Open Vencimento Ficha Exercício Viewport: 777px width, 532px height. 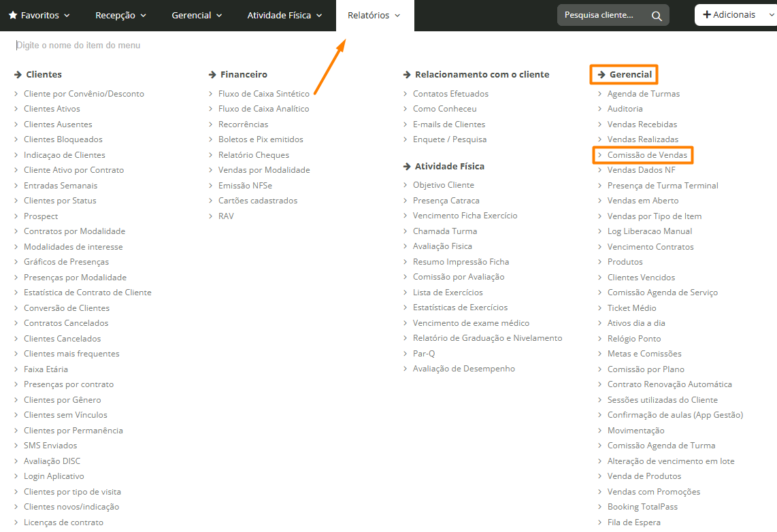click(x=465, y=216)
